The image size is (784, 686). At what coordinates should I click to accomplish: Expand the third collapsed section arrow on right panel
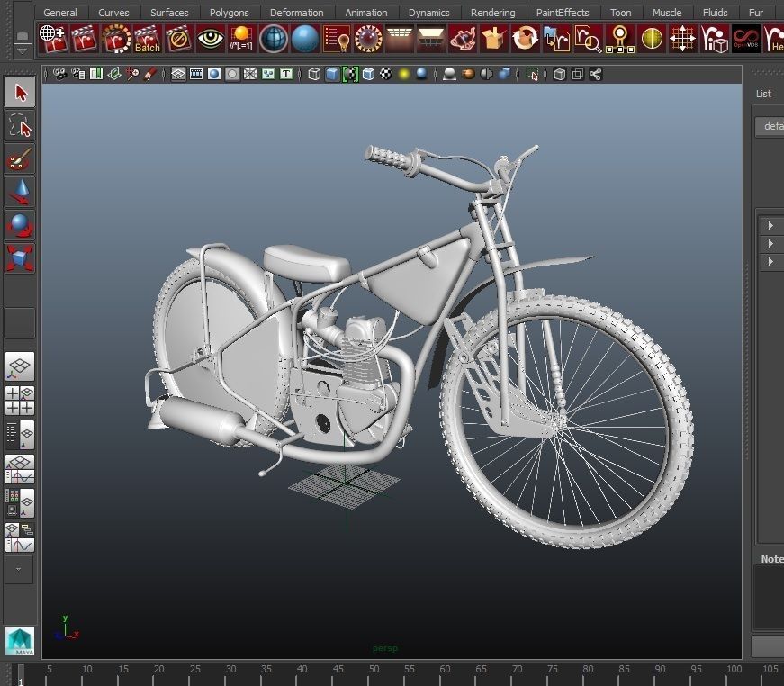click(770, 261)
